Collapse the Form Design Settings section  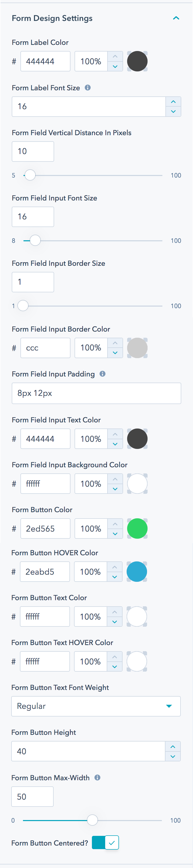coord(176,18)
